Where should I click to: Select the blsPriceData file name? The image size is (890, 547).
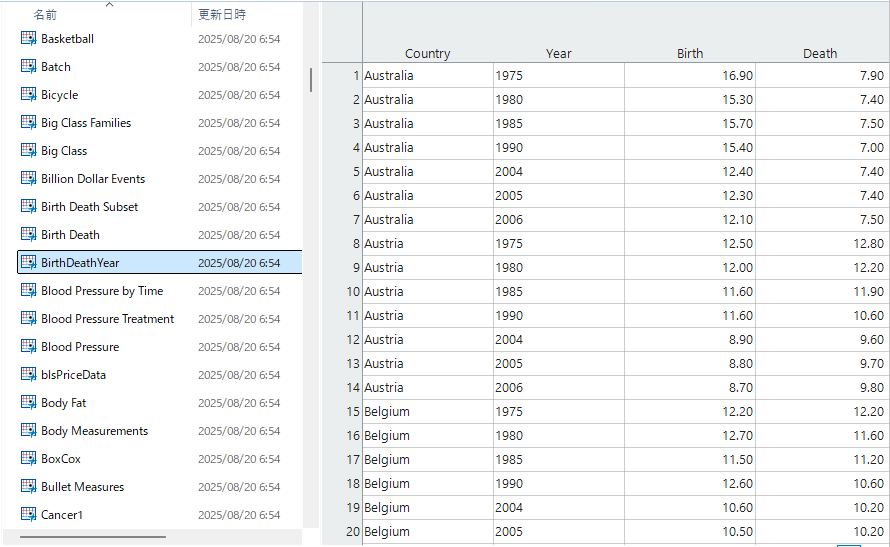pyautogui.click(x=73, y=375)
